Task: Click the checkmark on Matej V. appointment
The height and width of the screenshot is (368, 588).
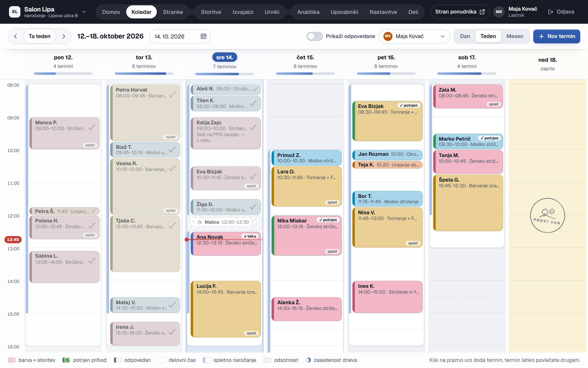Action: click(x=172, y=305)
